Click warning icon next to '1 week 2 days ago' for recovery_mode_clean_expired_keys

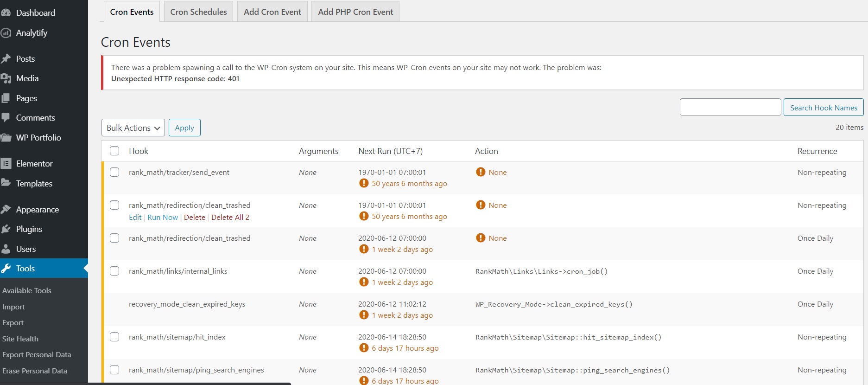coord(364,315)
